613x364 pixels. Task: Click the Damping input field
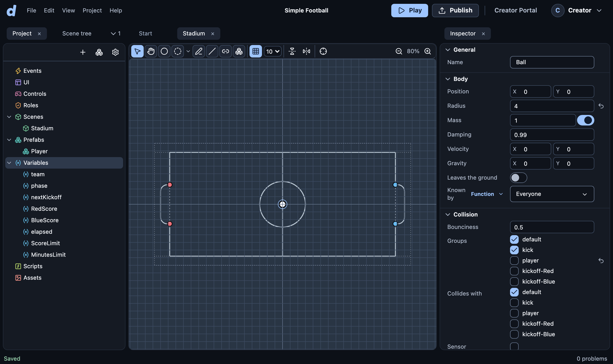click(x=552, y=135)
